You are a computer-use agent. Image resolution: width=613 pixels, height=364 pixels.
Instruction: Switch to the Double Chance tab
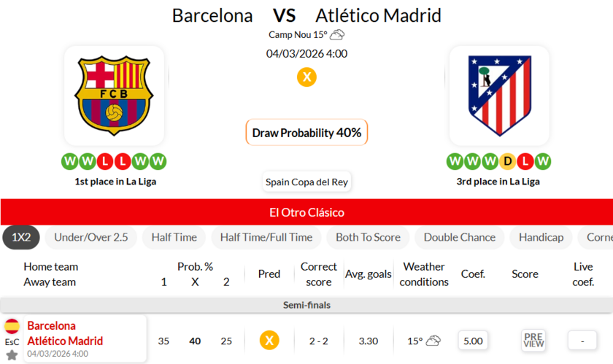point(460,237)
